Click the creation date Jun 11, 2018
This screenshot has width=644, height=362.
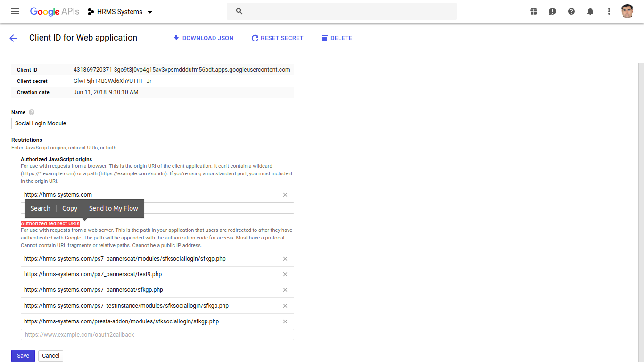[x=106, y=92]
